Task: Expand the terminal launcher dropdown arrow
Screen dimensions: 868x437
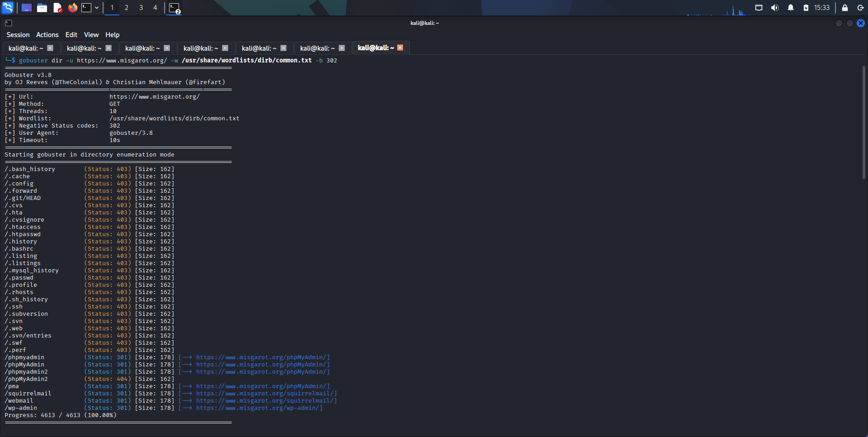Action: 97,8
